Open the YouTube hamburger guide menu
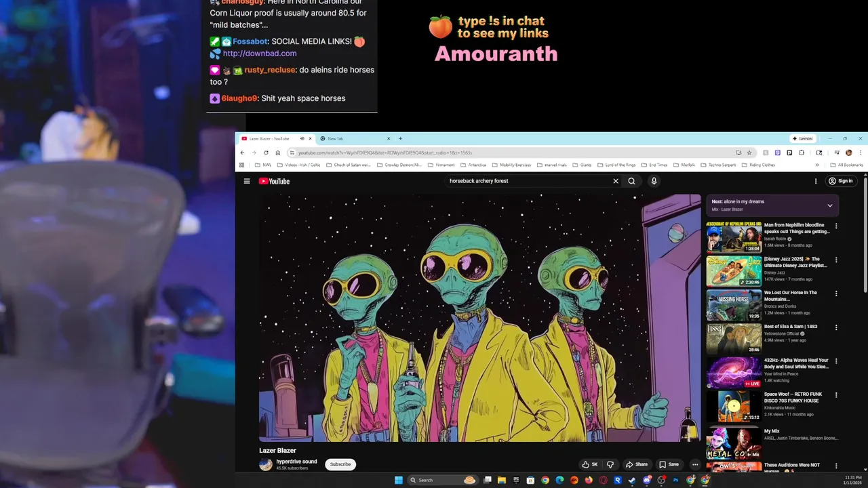Image resolution: width=868 pixels, height=488 pixels. (x=247, y=181)
